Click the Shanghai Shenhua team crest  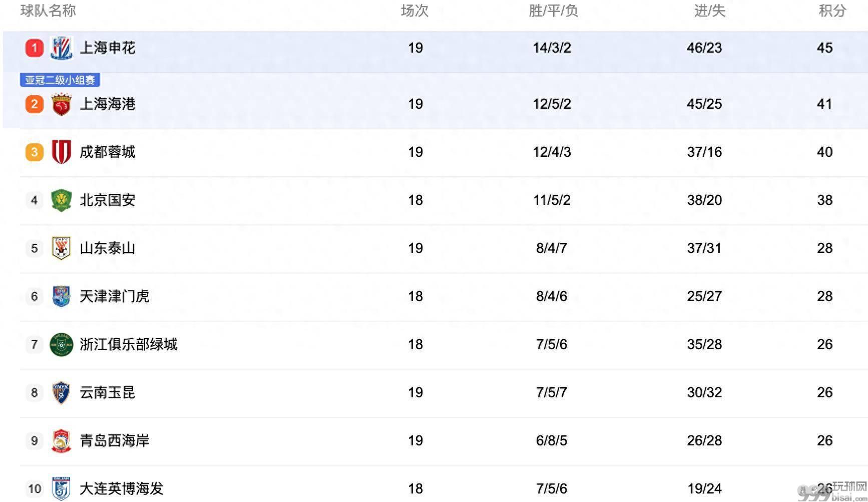62,48
